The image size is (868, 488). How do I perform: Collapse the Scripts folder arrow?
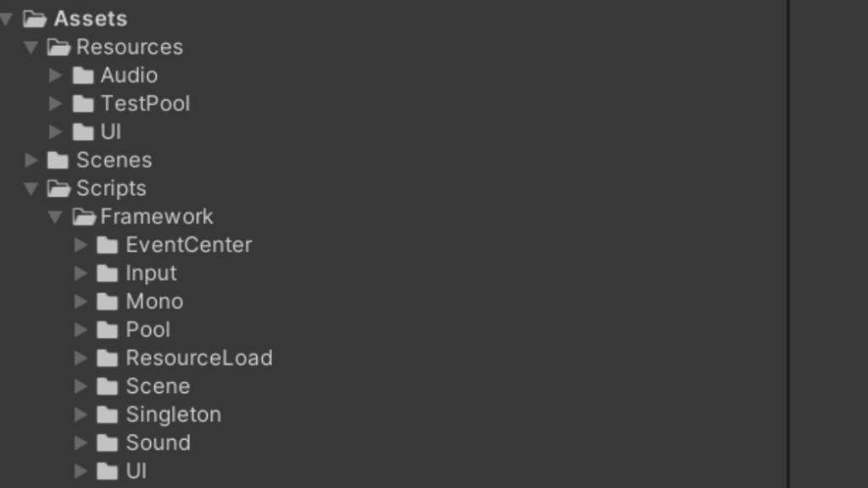click(31, 188)
